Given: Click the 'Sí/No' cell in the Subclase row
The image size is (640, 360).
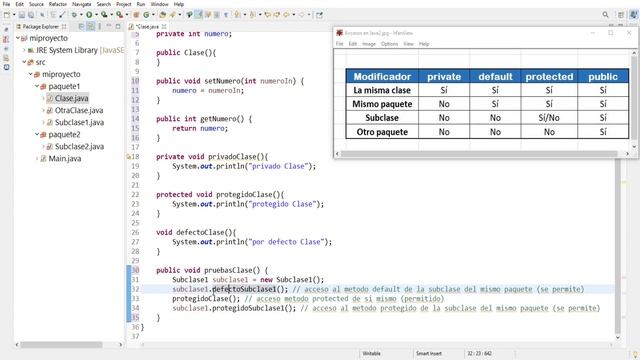Looking at the screenshot, I should click(549, 118).
